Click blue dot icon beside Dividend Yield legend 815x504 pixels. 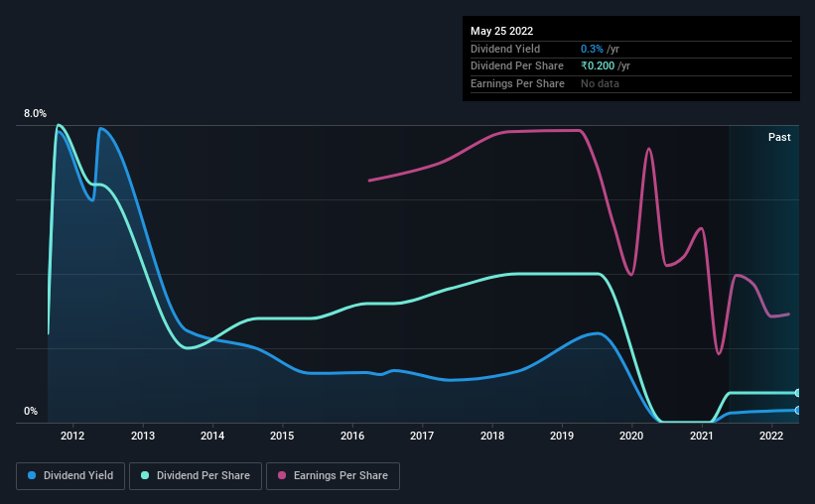click(x=33, y=476)
